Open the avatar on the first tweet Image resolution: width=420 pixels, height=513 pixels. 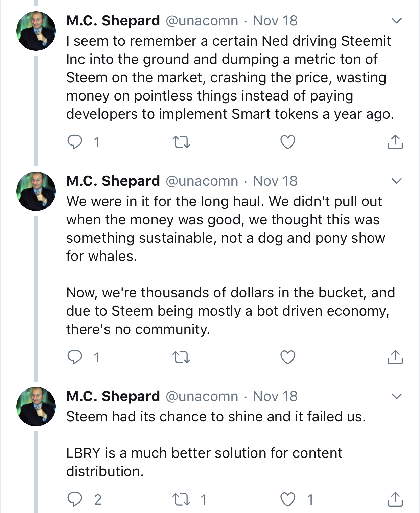pos(36,31)
